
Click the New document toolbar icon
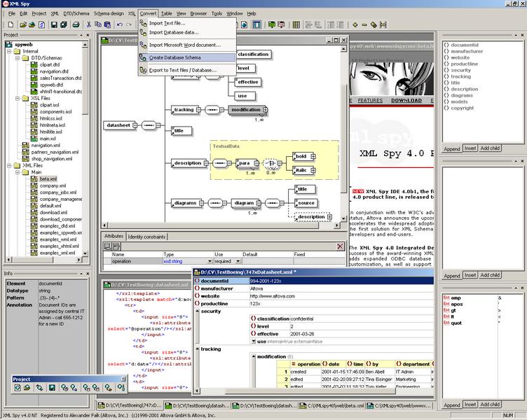[11, 24]
